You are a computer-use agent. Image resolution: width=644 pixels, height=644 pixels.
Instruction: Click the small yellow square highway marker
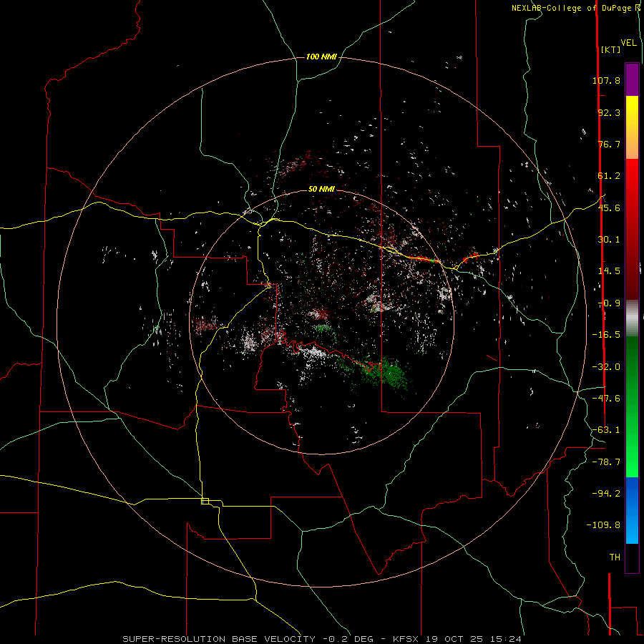pyautogui.click(x=205, y=501)
